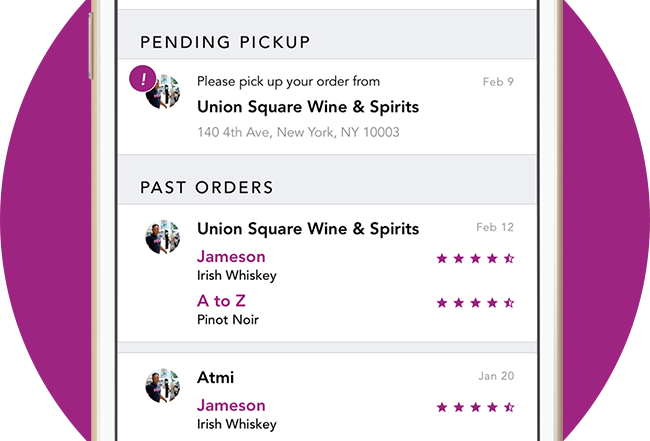Select the Jan 20 order date
650x441 pixels.
pos(496,376)
